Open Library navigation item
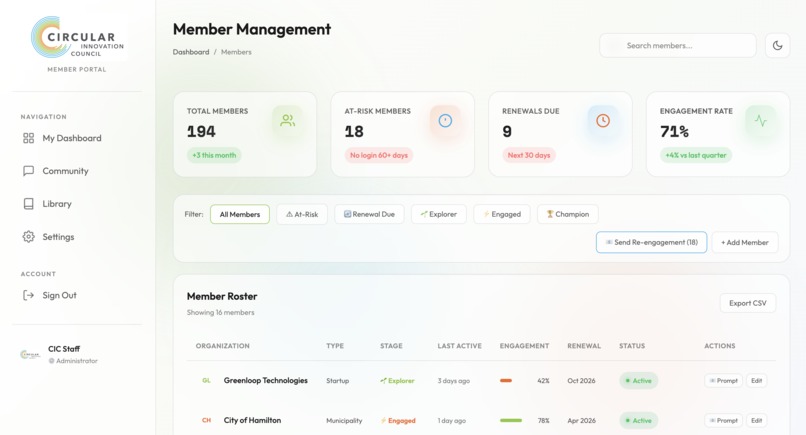The image size is (806, 435). click(x=77, y=204)
